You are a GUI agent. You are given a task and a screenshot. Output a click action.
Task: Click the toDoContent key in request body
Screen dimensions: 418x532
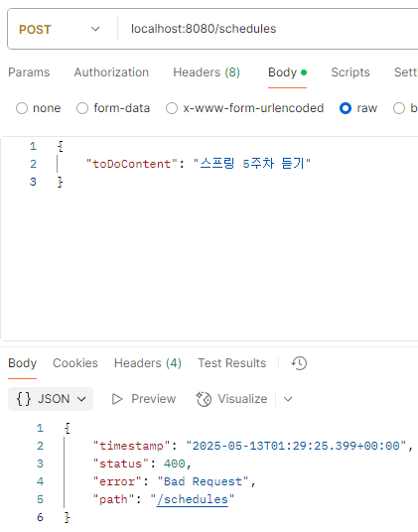pyautogui.click(x=132, y=164)
